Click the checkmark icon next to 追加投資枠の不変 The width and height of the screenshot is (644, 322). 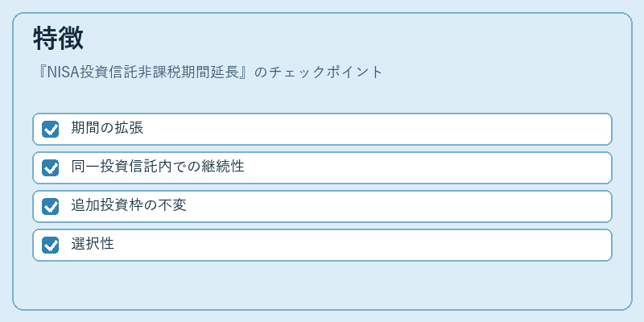click(51, 207)
